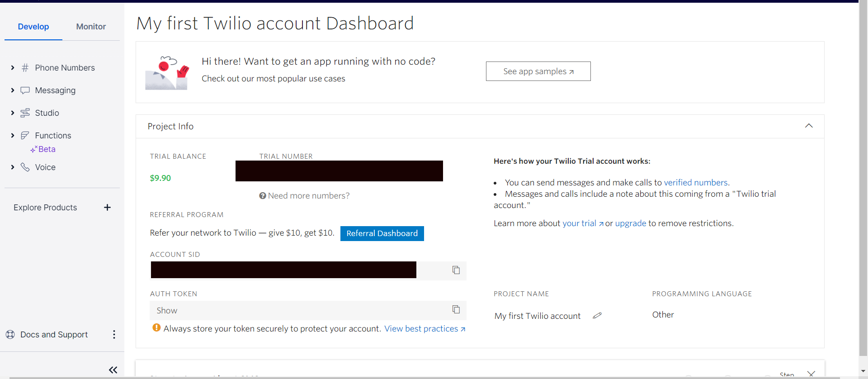Click the My first Twilio account project name

tap(538, 316)
